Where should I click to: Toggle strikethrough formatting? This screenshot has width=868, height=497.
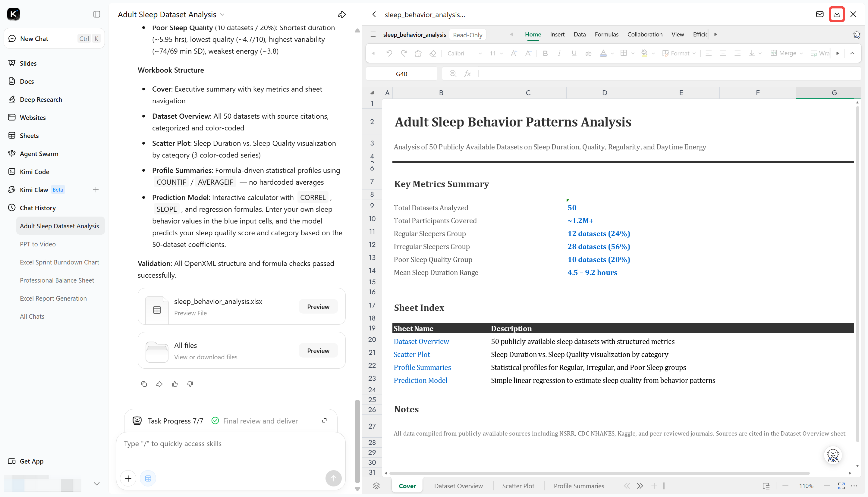[588, 53]
